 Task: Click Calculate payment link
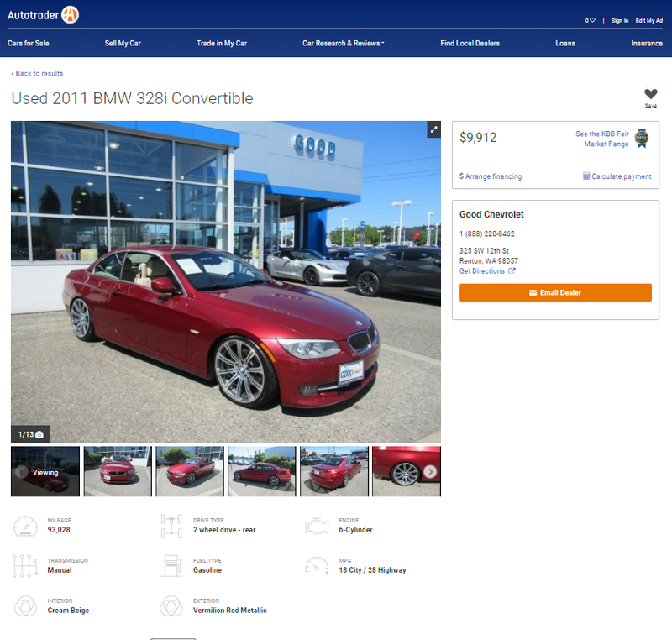point(617,176)
